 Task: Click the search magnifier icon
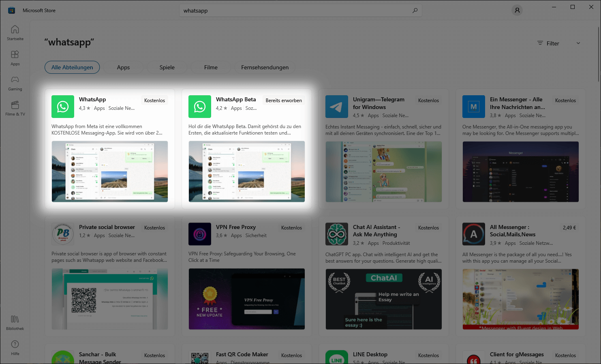tap(415, 11)
